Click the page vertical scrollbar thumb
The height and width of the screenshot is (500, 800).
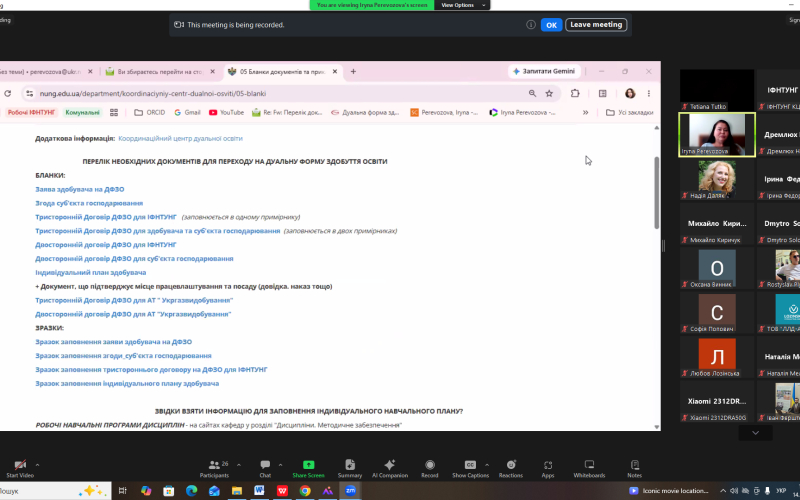[657, 193]
